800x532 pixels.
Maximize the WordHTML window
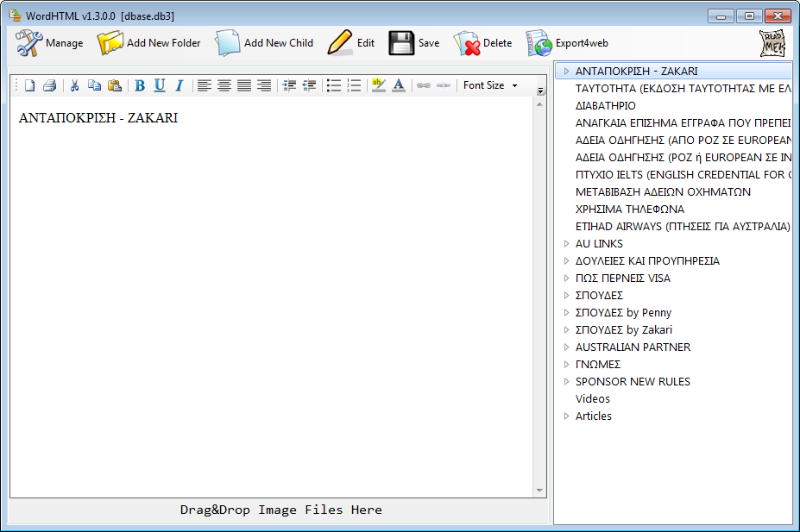tap(749, 16)
